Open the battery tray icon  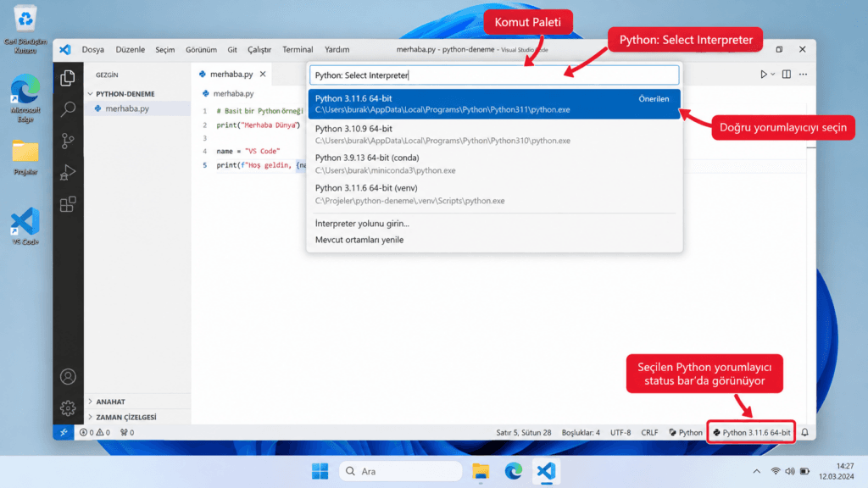(x=804, y=471)
